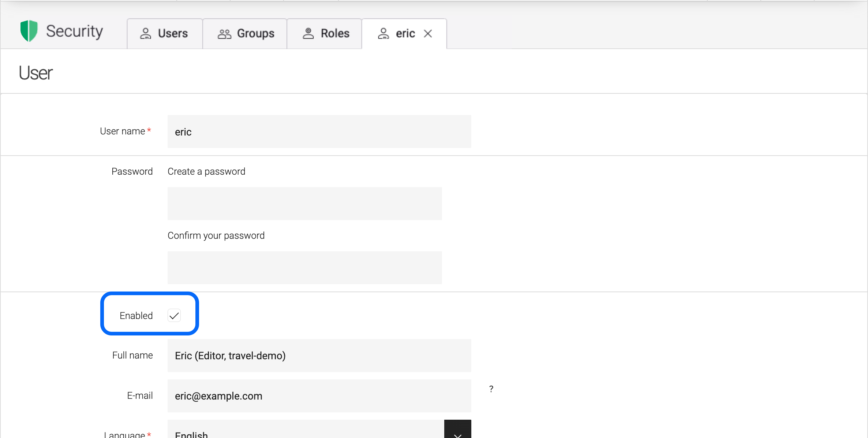
Task: Uncheck the Enabled checkbox
Action: pyautogui.click(x=174, y=315)
